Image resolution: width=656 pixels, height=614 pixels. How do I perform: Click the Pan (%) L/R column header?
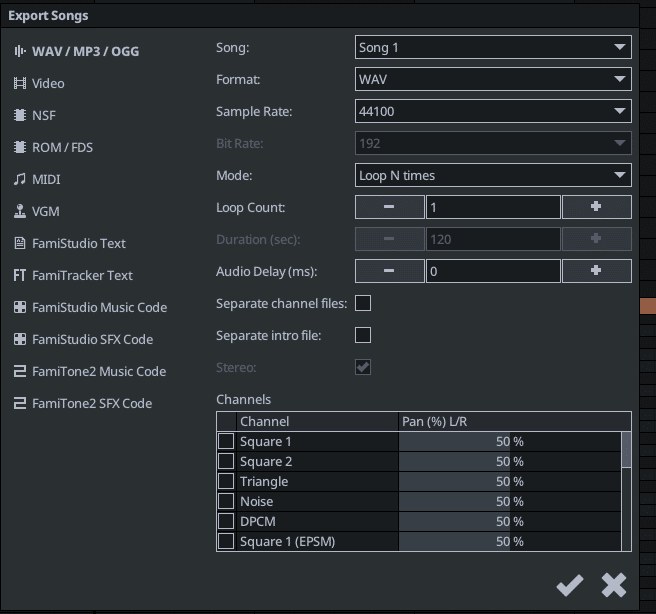tap(515, 421)
